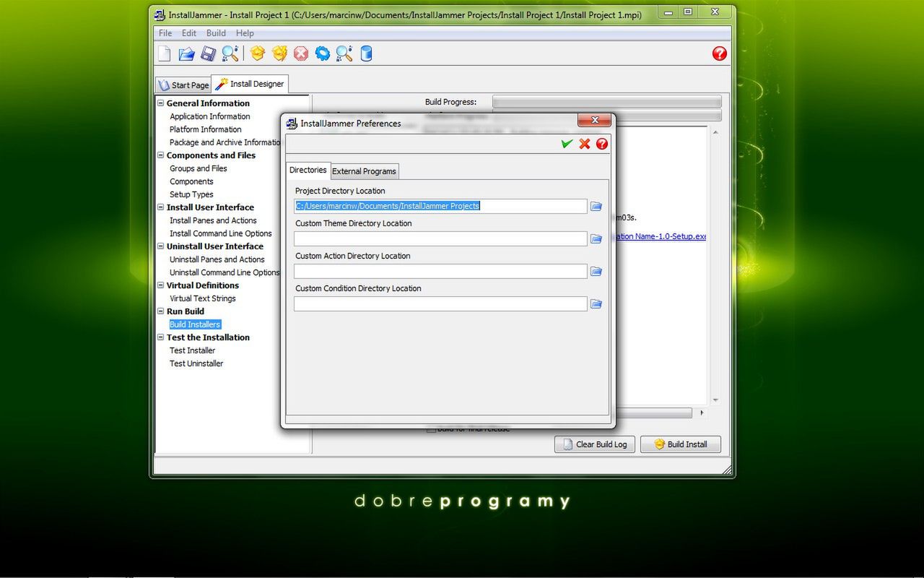Select Install Panes and Actions
The width and height of the screenshot is (924, 578).
213,220
